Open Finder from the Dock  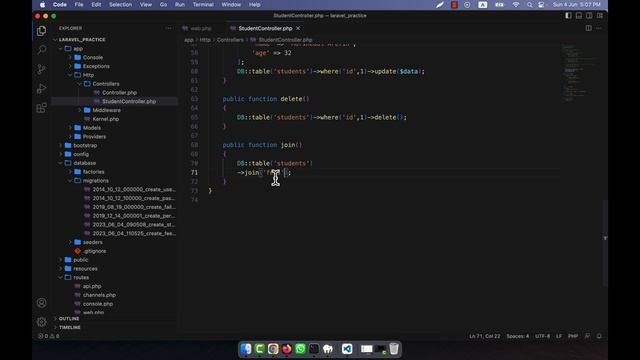coord(246,349)
